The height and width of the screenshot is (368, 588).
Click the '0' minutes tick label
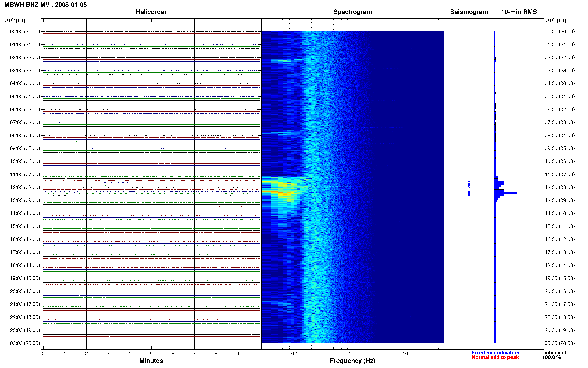(x=43, y=354)
